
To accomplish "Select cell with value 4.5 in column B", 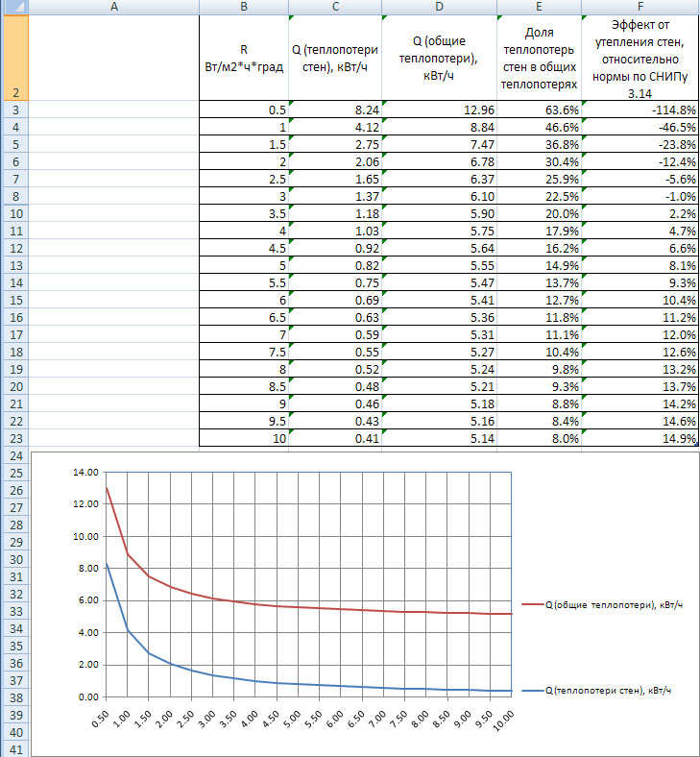I will click(x=244, y=248).
